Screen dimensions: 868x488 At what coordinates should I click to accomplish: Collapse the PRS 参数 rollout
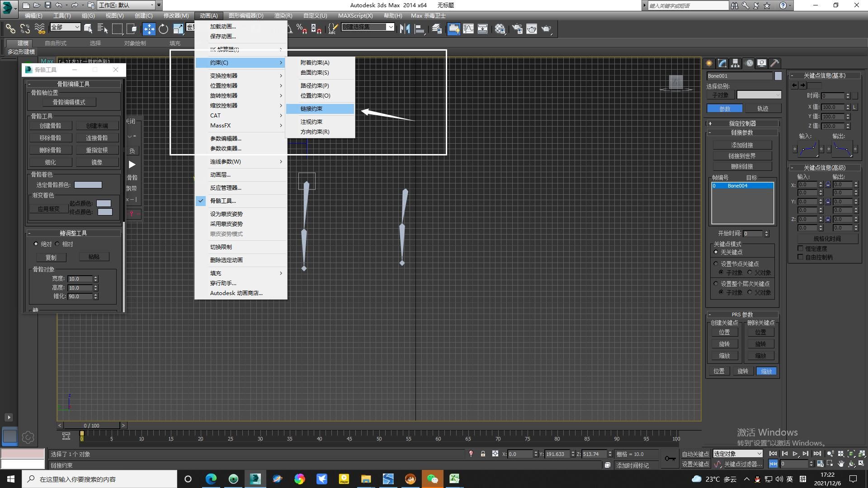tap(742, 314)
